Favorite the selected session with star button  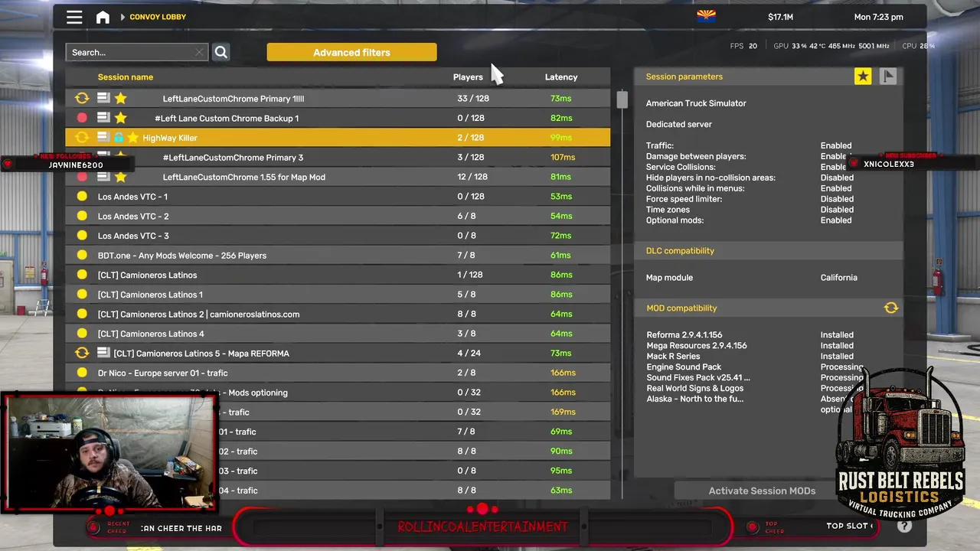(x=863, y=76)
